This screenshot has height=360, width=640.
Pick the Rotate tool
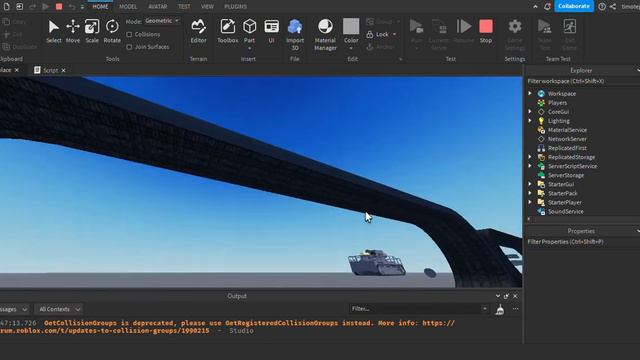tap(112, 31)
